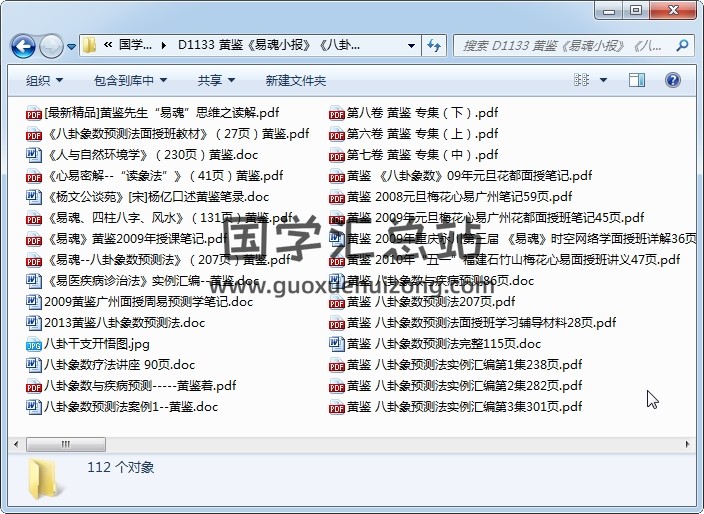Expand the arrow after 国学 path segment
This screenshot has width=704, height=514.
point(164,45)
